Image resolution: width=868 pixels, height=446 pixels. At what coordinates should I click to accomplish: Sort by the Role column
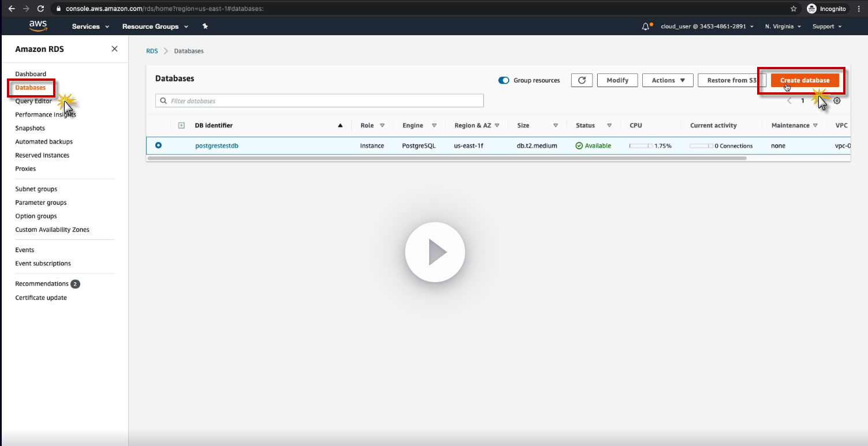click(x=382, y=125)
